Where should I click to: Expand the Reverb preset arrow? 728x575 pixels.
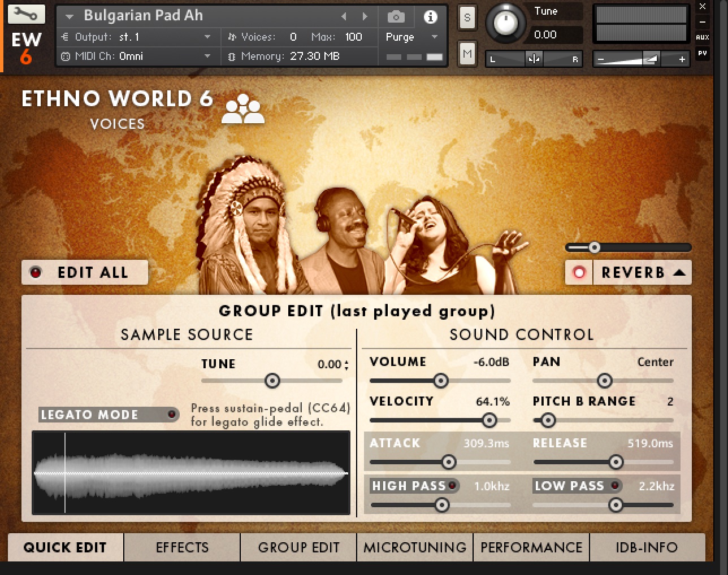coord(679,273)
